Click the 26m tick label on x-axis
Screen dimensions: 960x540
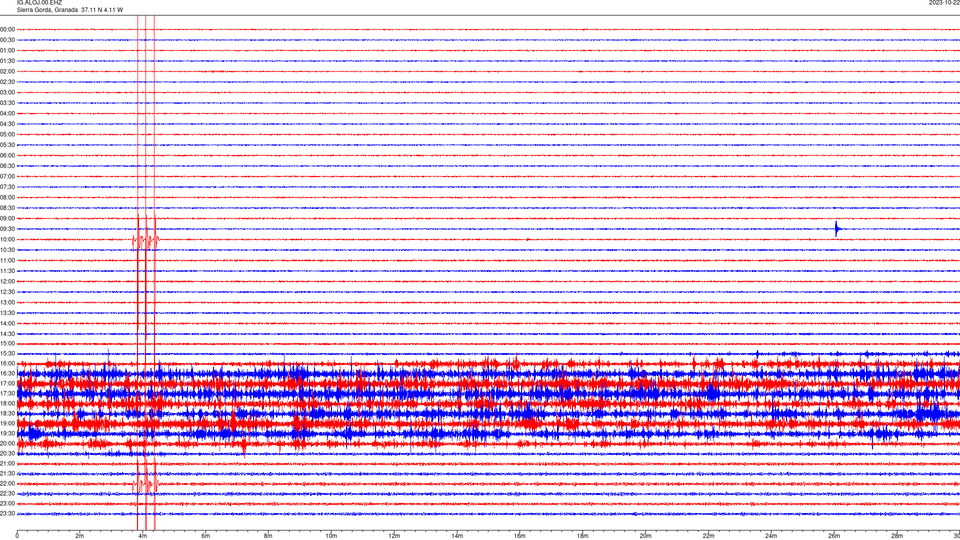pos(834,536)
